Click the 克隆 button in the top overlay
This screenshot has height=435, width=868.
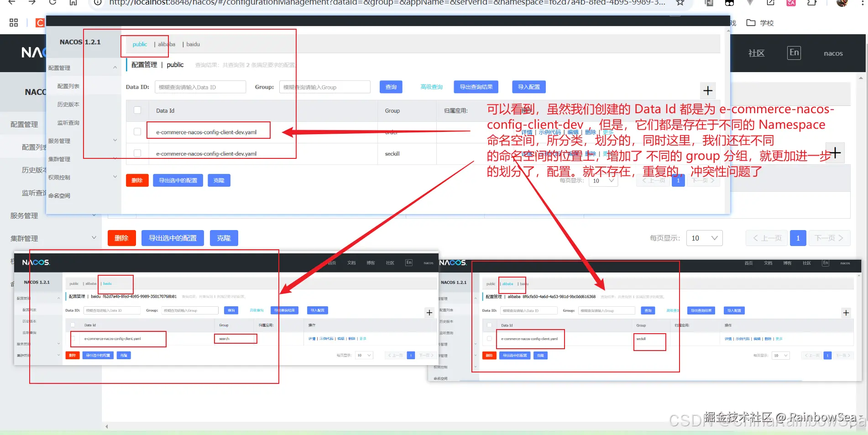tap(219, 180)
